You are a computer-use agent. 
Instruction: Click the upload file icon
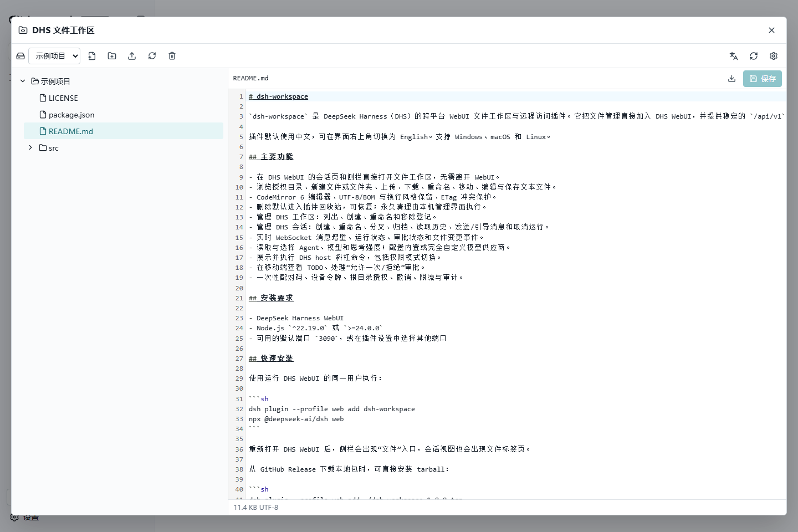pyautogui.click(x=132, y=56)
